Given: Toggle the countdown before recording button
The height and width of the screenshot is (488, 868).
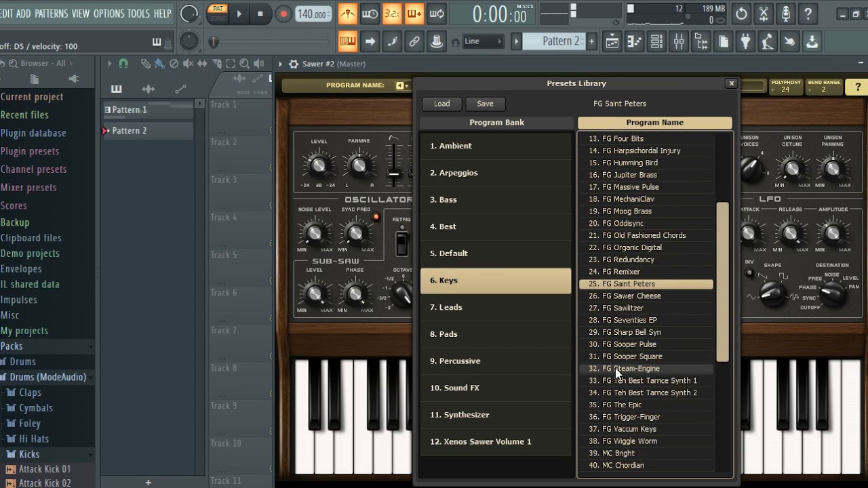Looking at the screenshot, I should coord(392,14).
